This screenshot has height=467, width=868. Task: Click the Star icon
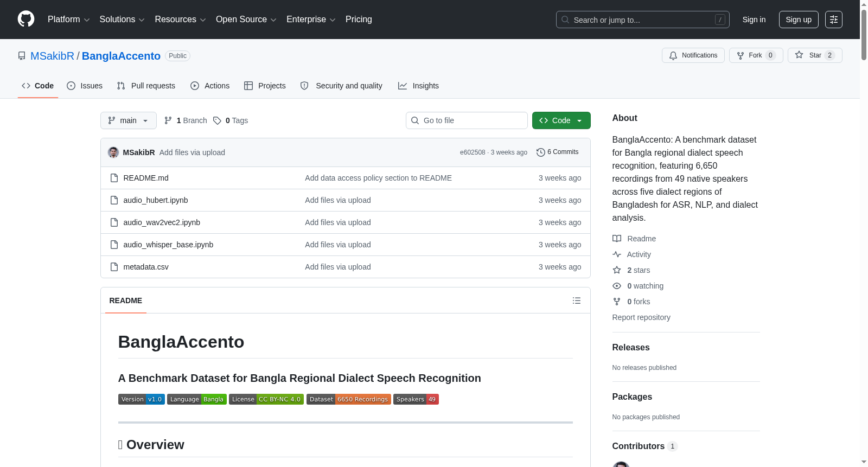799,55
